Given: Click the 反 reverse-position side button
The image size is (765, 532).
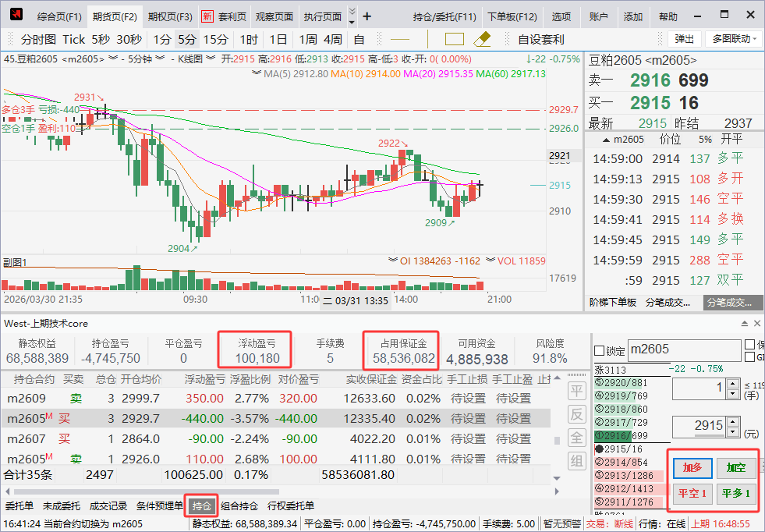Looking at the screenshot, I should tap(576, 414).
